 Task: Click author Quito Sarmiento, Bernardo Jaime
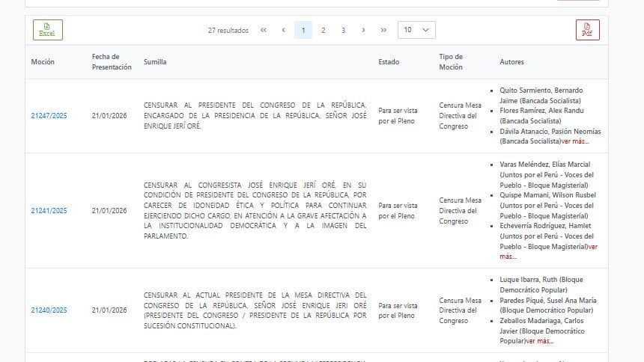(541, 95)
